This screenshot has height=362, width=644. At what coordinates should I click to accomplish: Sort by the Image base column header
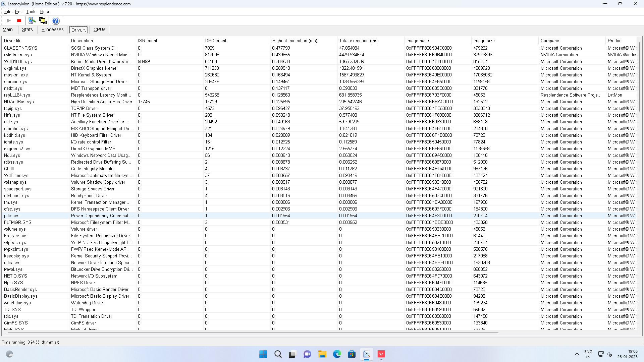coord(438,41)
